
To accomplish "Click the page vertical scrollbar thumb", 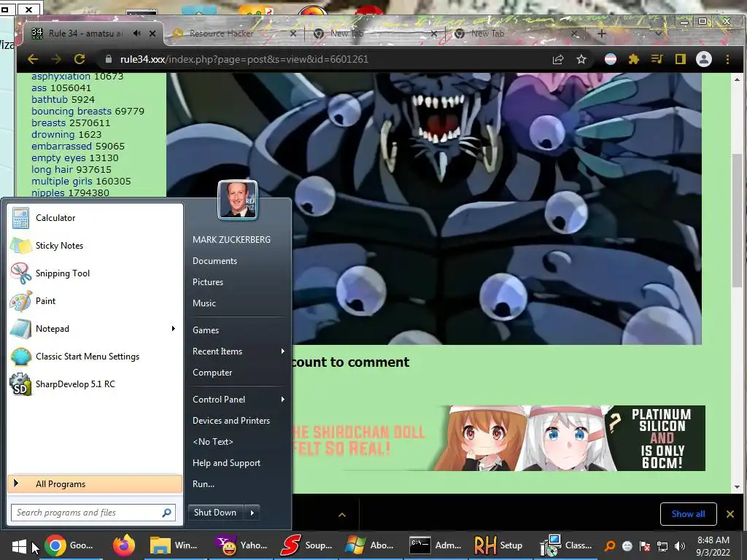I will coord(737,221).
